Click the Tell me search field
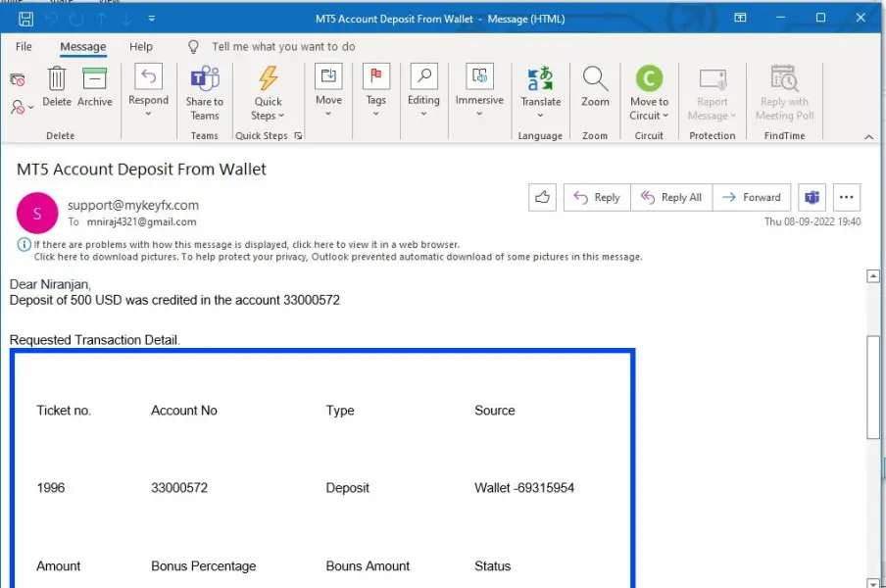 tap(283, 46)
